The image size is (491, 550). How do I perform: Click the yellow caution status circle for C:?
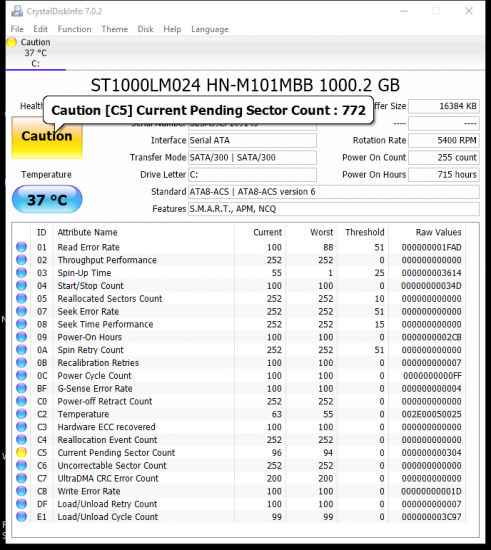click(12, 42)
